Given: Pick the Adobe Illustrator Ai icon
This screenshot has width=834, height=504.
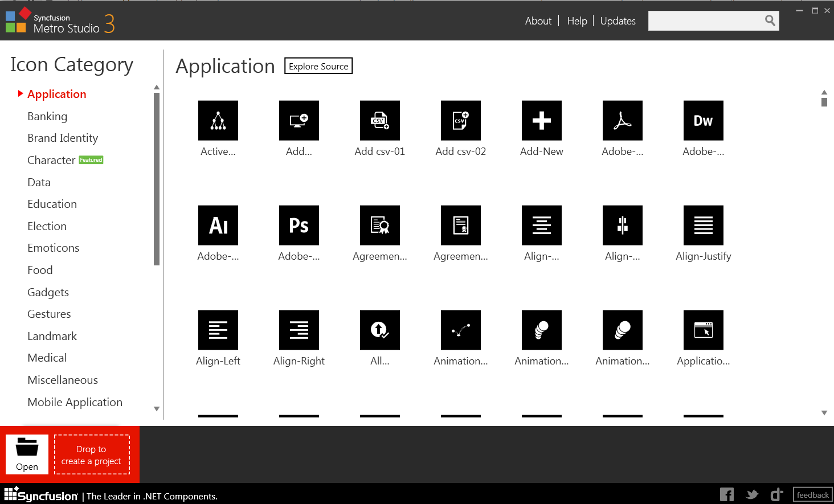Looking at the screenshot, I should coord(218,226).
